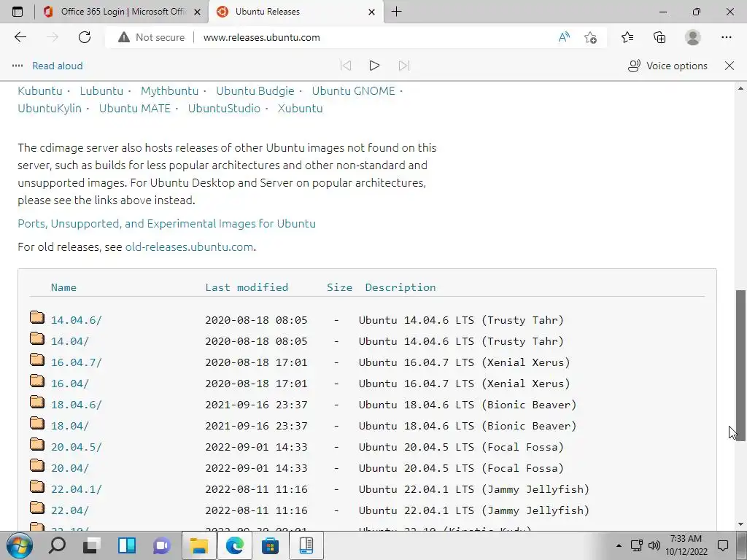Close the Read aloud toolbar
This screenshot has width=747, height=560.
729,66
